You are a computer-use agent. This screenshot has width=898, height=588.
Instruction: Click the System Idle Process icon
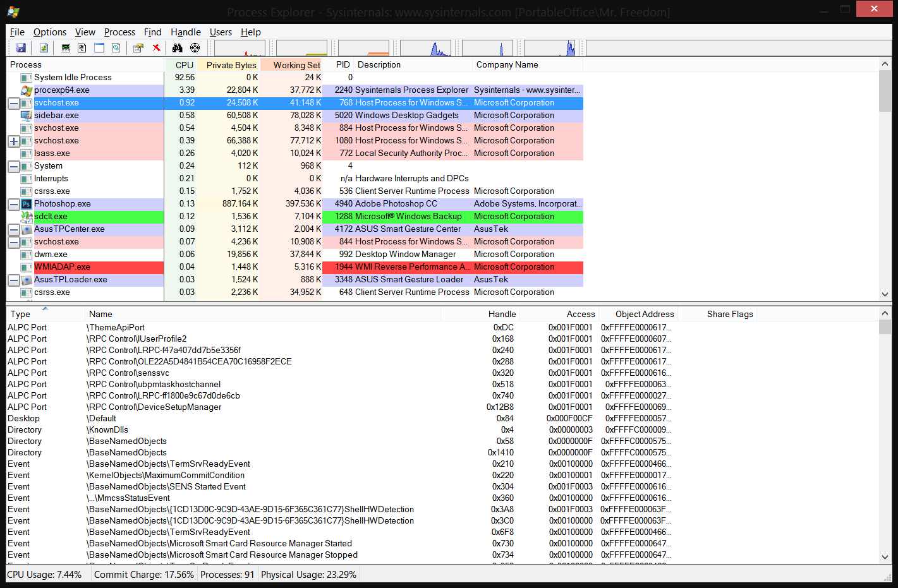click(27, 78)
